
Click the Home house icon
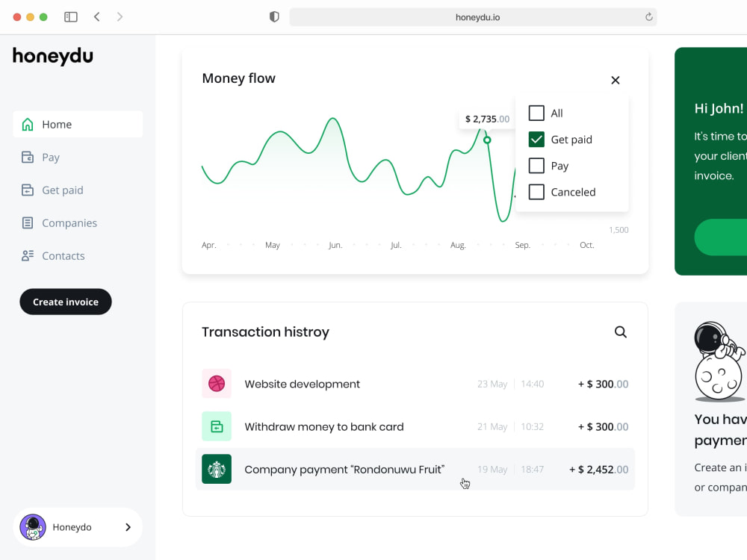pos(28,124)
